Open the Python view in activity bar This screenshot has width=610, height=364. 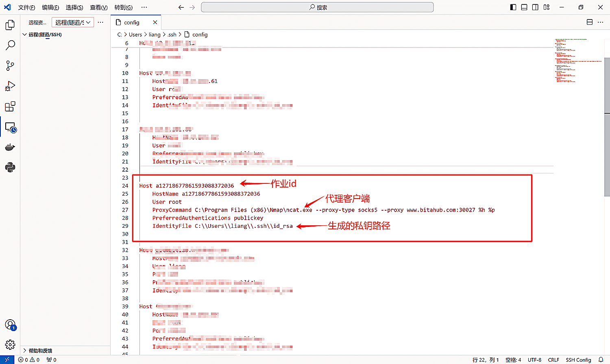tap(10, 167)
